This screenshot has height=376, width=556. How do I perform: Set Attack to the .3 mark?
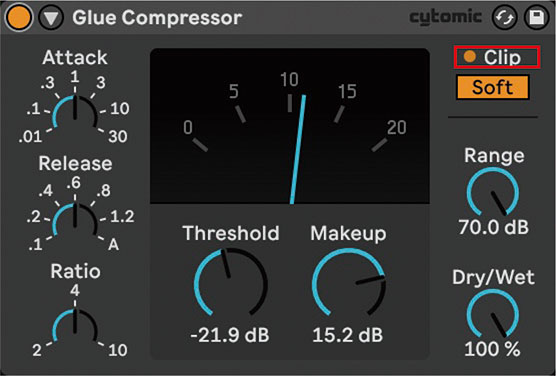[x=47, y=83]
